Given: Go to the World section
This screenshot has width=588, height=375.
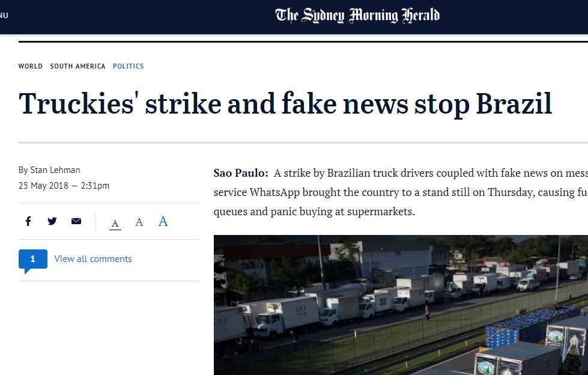Looking at the screenshot, I should tap(30, 66).
